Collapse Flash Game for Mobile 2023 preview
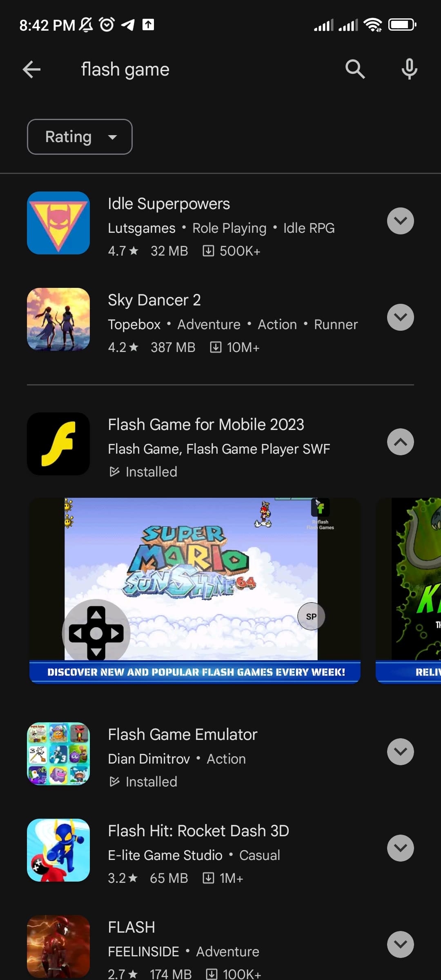This screenshot has width=441, height=980. click(x=400, y=442)
